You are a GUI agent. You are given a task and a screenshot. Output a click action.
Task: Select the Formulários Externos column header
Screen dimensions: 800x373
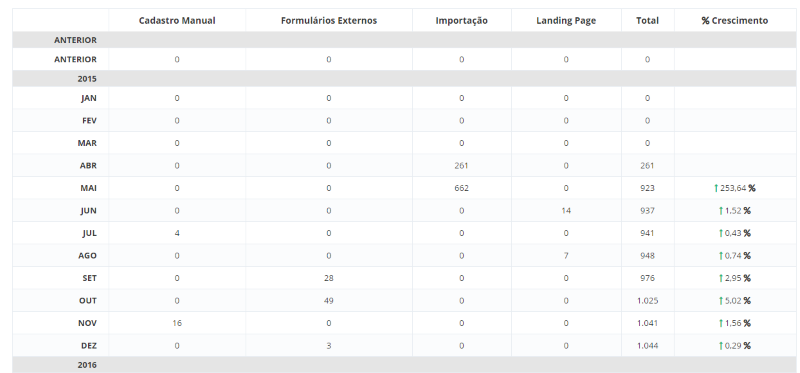click(329, 20)
